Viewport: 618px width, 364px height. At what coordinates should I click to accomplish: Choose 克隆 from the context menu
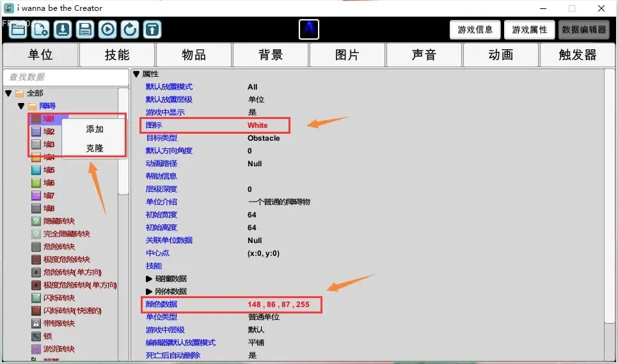95,148
